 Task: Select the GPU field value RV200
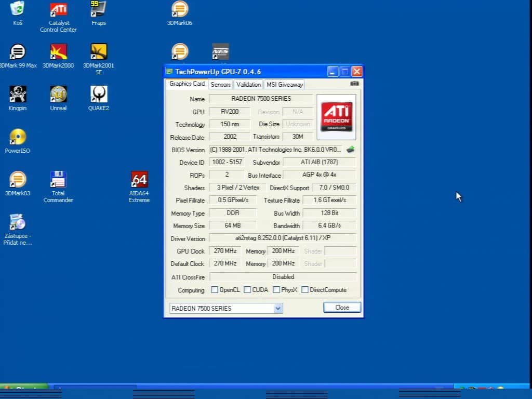coord(230,112)
